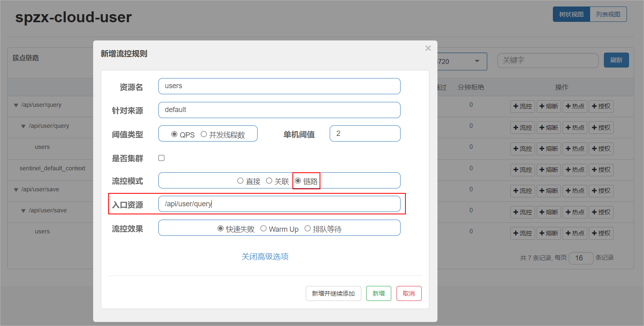Enable the 是否集群 checkbox
The image size is (644, 326).
point(162,158)
